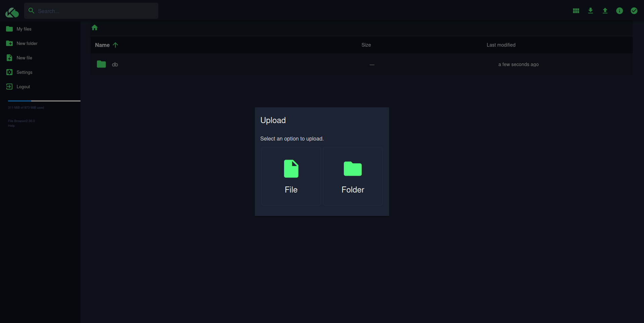This screenshot has height=323, width=644.
Task: Click the upload arrow icon in header
Action: click(x=605, y=11)
